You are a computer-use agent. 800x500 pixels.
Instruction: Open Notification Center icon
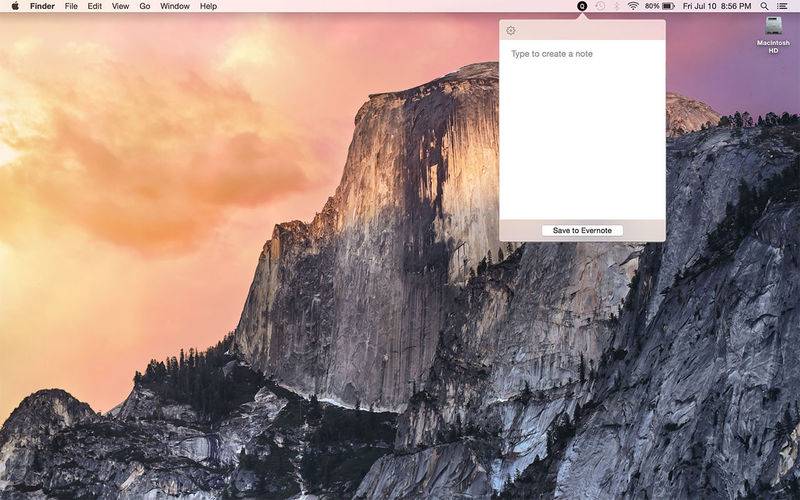pos(782,6)
